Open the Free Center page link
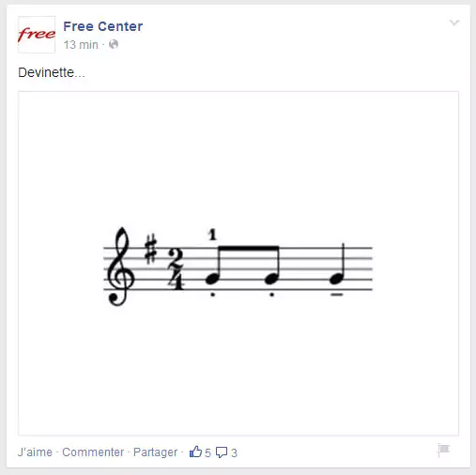This screenshot has height=475, width=476. (x=103, y=26)
